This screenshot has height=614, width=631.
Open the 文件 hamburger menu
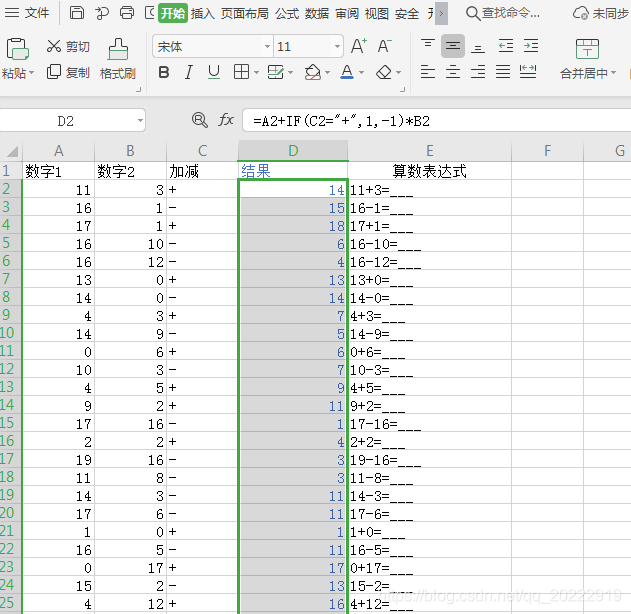(27, 13)
